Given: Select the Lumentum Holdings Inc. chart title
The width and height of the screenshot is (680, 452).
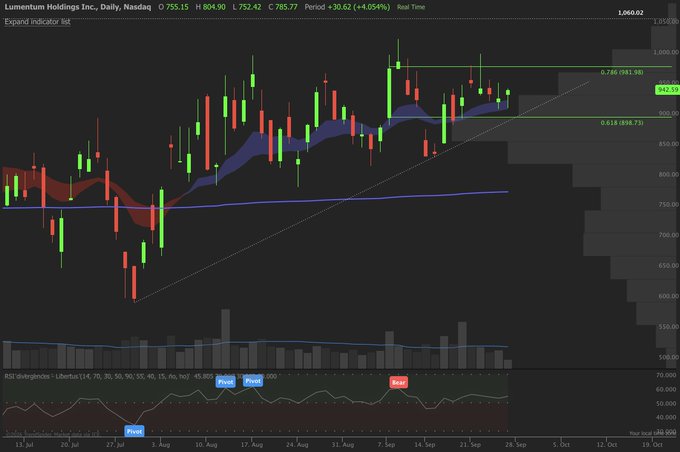Looking at the screenshot, I should click(x=78, y=7).
